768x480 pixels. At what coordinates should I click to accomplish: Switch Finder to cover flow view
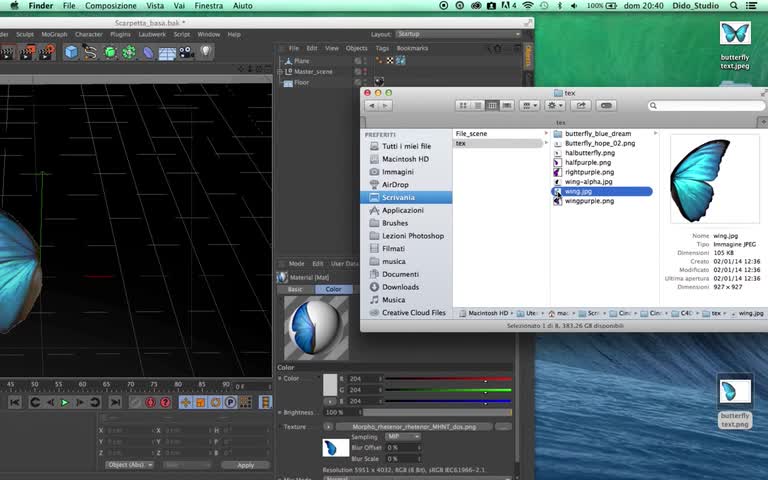point(507,105)
